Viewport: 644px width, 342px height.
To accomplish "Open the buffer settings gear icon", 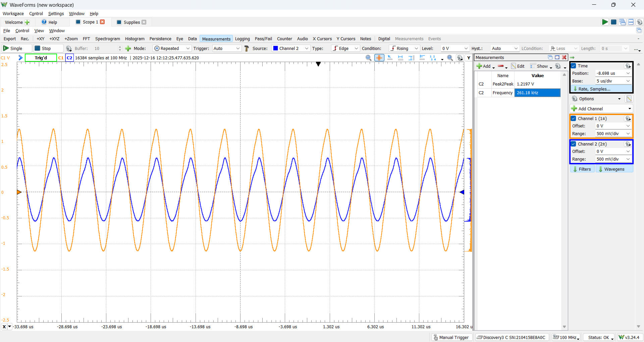I will (x=69, y=49).
